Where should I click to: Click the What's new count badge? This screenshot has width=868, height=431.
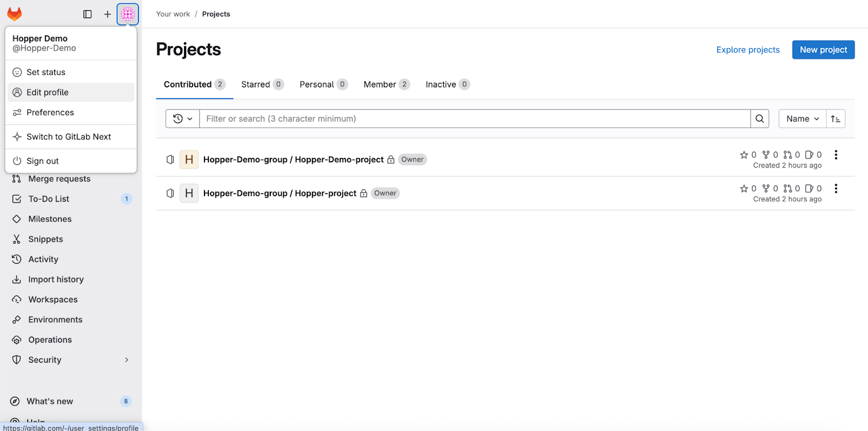click(x=126, y=401)
